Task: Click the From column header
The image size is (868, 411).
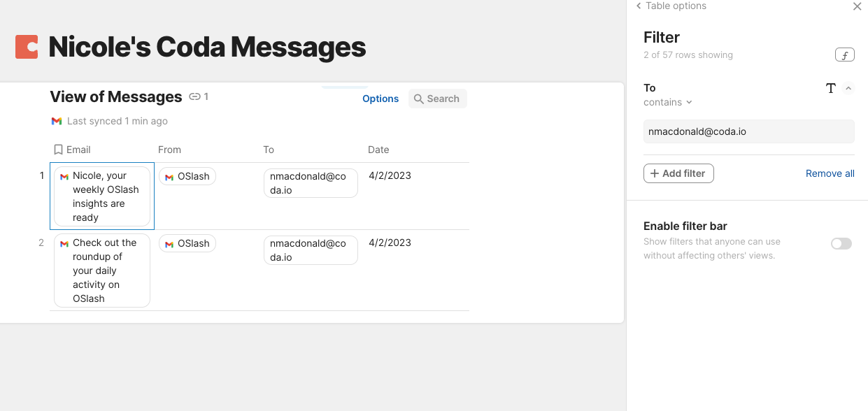Action: (x=169, y=150)
